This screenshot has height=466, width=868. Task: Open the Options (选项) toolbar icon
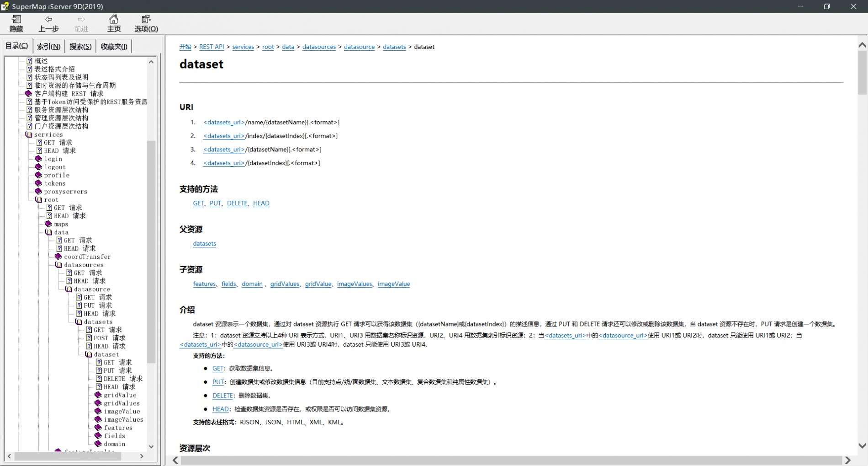pos(146,19)
